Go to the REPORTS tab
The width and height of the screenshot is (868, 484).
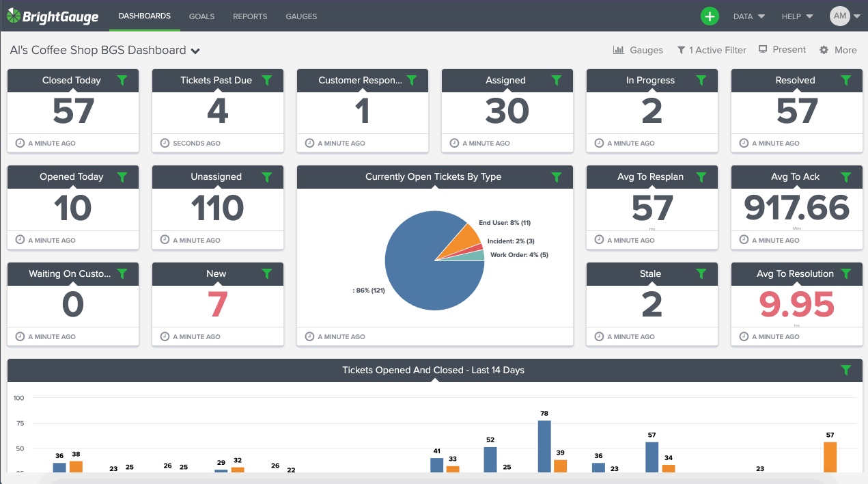click(250, 16)
